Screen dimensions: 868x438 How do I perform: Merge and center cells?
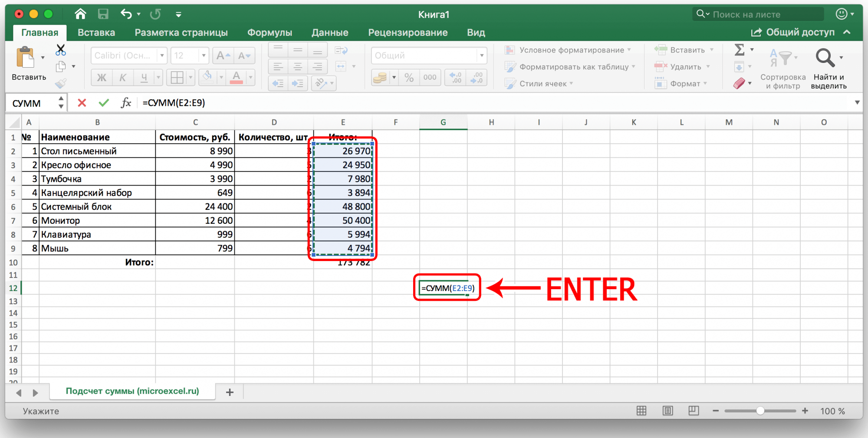coord(341,66)
